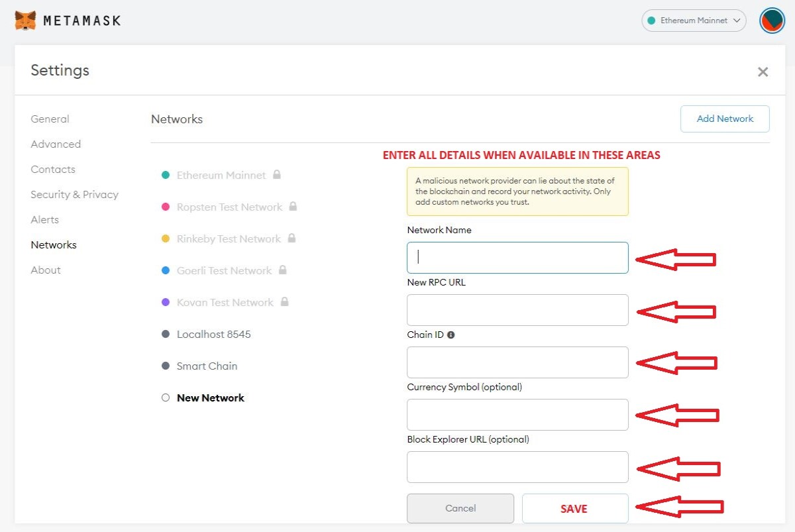This screenshot has width=795, height=532.
Task: Click lock icon beside Ethereum Mainnet
Action: (277, 175)
